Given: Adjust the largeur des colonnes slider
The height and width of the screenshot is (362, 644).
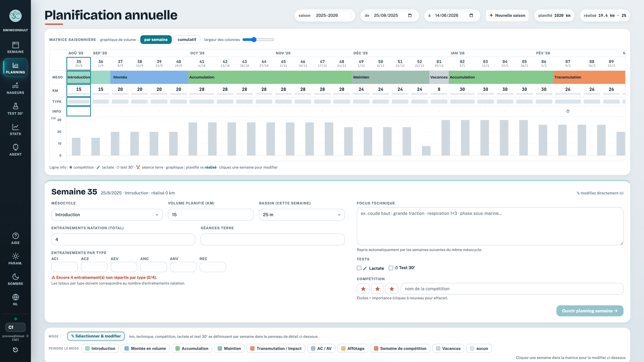Looking at the screenshot, I should coord(258,40).
